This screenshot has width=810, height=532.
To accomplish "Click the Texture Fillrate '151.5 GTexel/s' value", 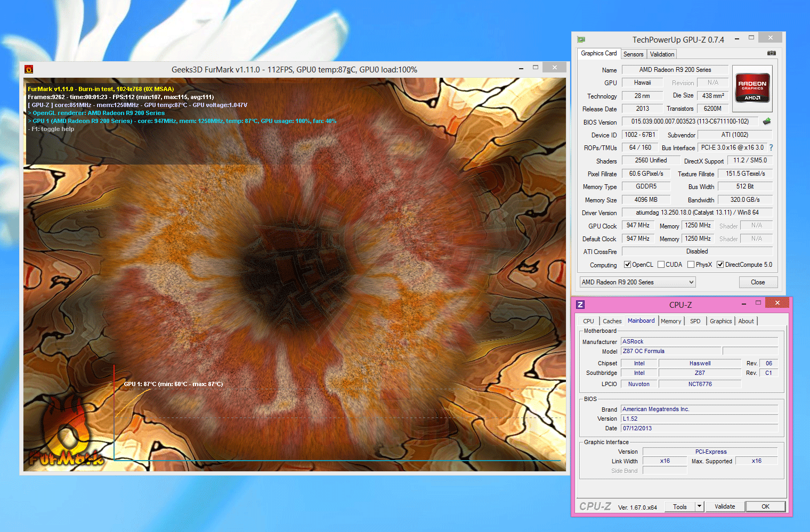I will pyautogui.click(x=745, y=174).
